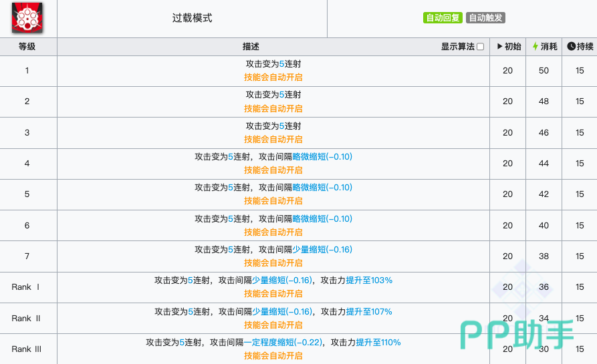Enable the 显示算法 checkbox
This screenshot has height=364, width=597.
(x=480, y=47)
